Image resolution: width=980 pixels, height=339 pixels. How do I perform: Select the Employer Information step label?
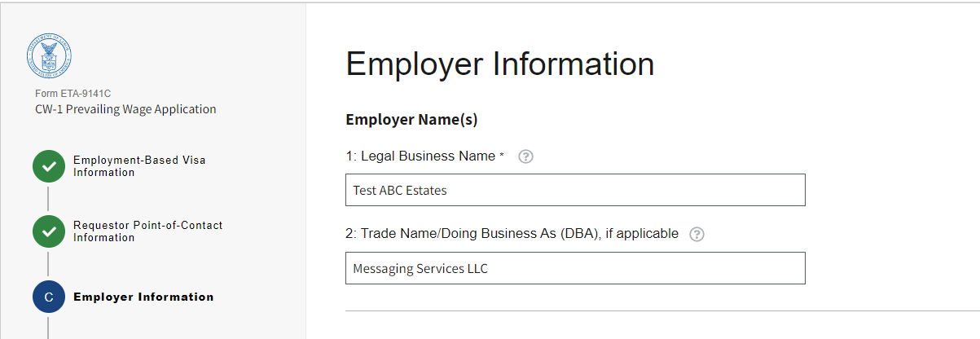coord(143,297)
